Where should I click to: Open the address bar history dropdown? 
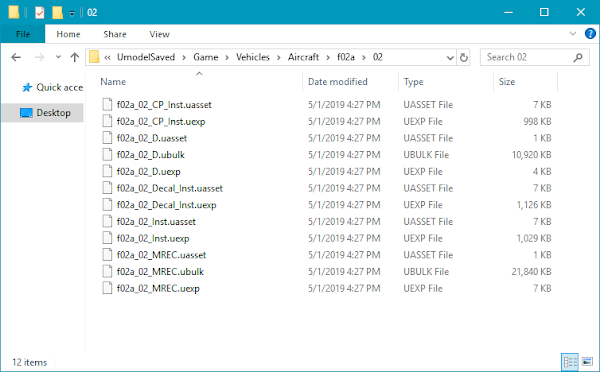point(450,57)
